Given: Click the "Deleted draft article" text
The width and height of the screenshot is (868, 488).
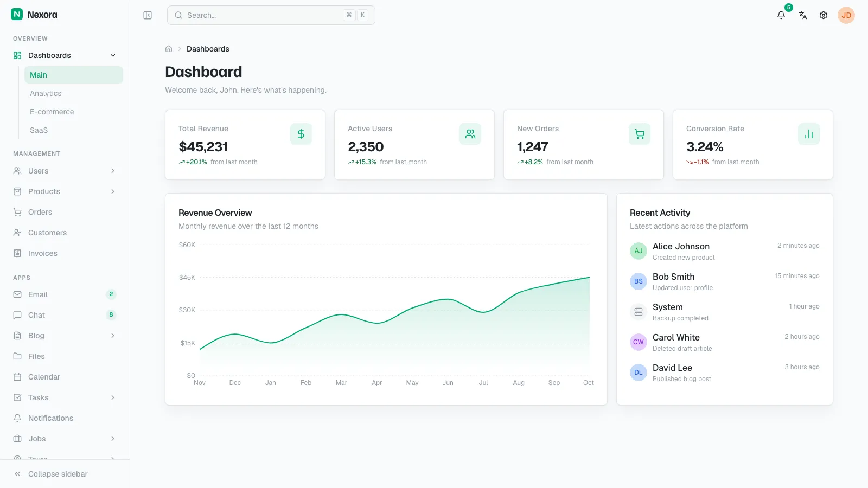Looking at the screenshot, I should 682,349.
